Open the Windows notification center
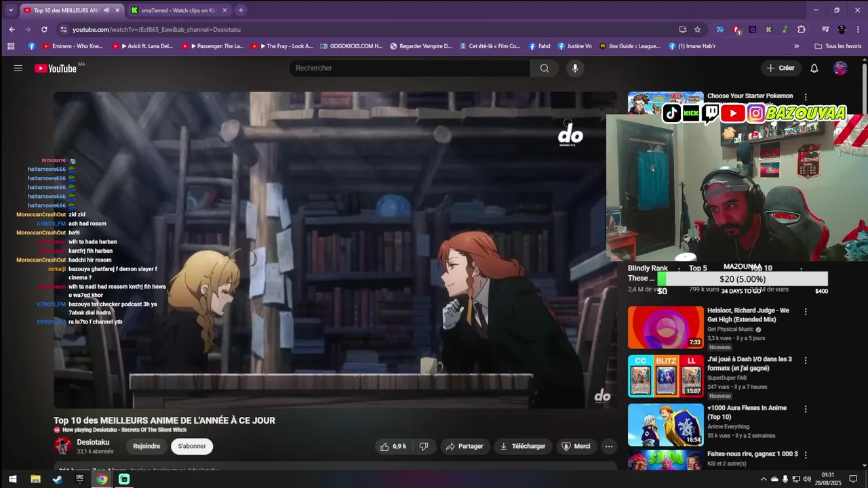The width and height of the screenshot is (868, 488). tap(853, 479)
